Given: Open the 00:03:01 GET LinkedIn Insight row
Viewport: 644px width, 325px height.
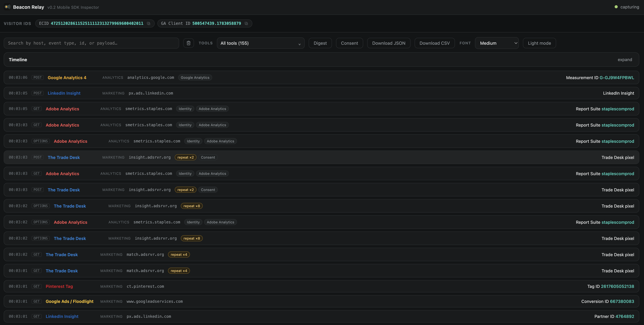Looking at the screenshot, I should (321, 317).
